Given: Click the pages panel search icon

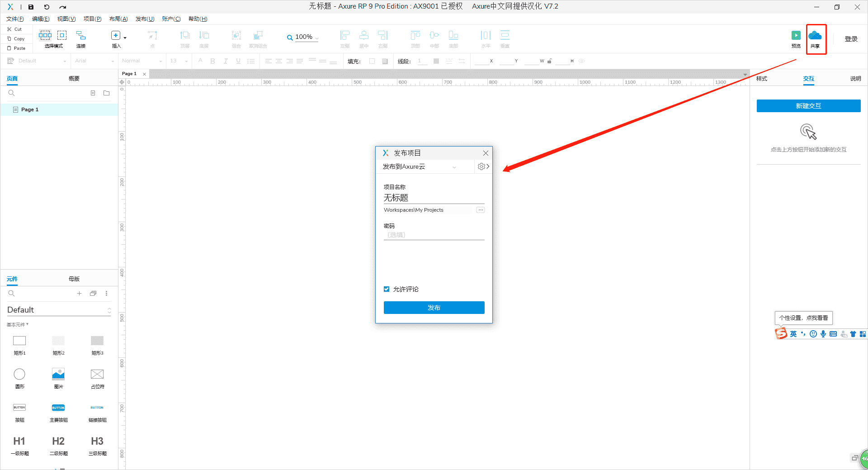Looking at the screenshot, I should click(12, 93).
